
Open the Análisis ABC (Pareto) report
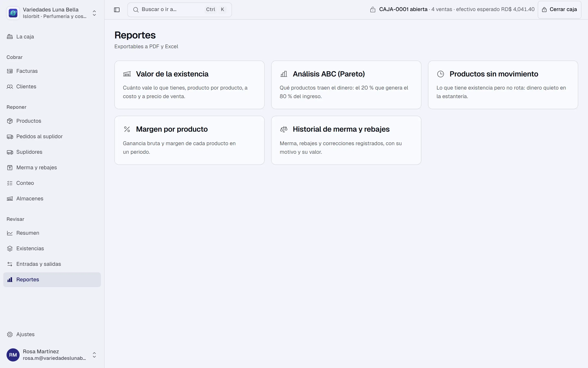(346, 85)
